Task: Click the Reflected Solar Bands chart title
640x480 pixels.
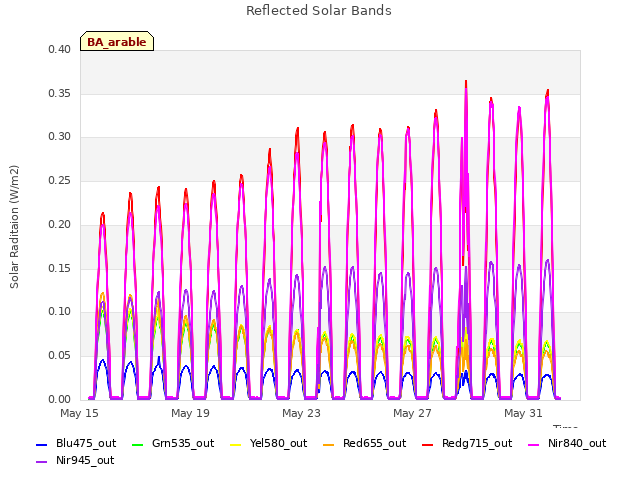Action: pyautogui.click(x=319, y=11)
